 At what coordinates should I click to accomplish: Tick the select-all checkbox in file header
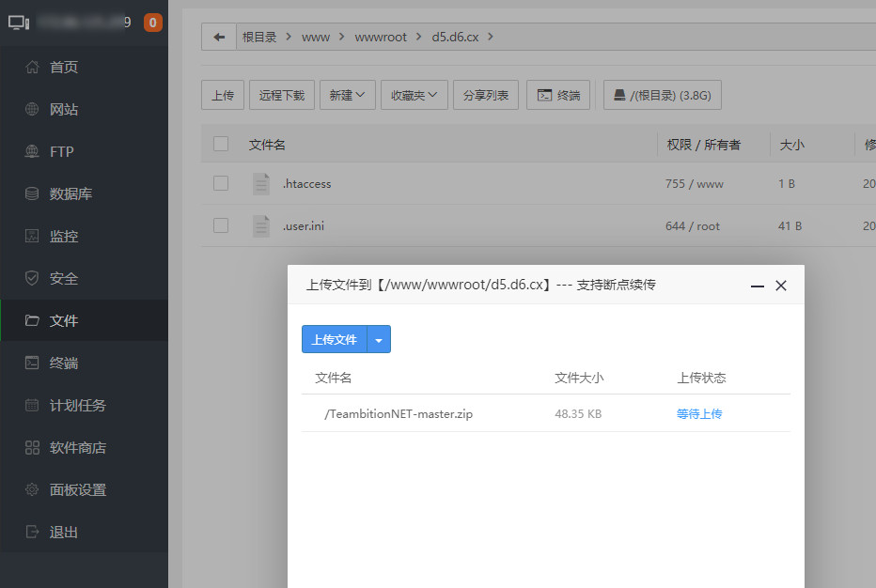click(221, 144)
